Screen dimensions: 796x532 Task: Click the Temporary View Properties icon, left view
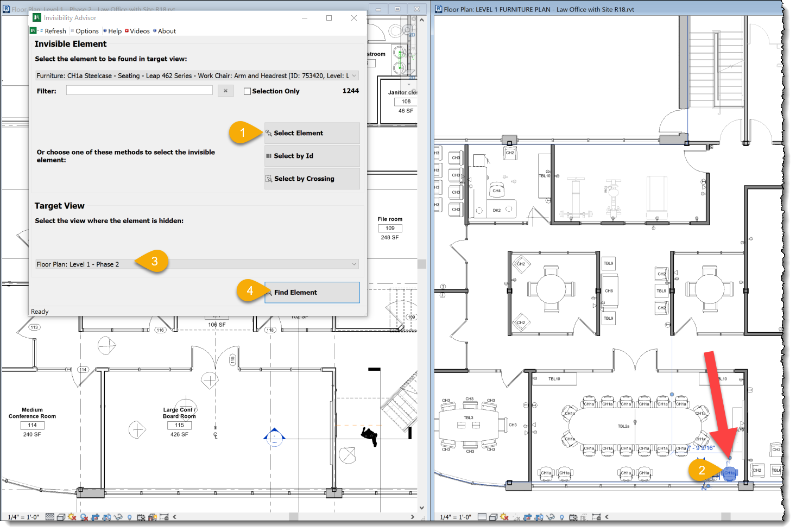[141, 517]
